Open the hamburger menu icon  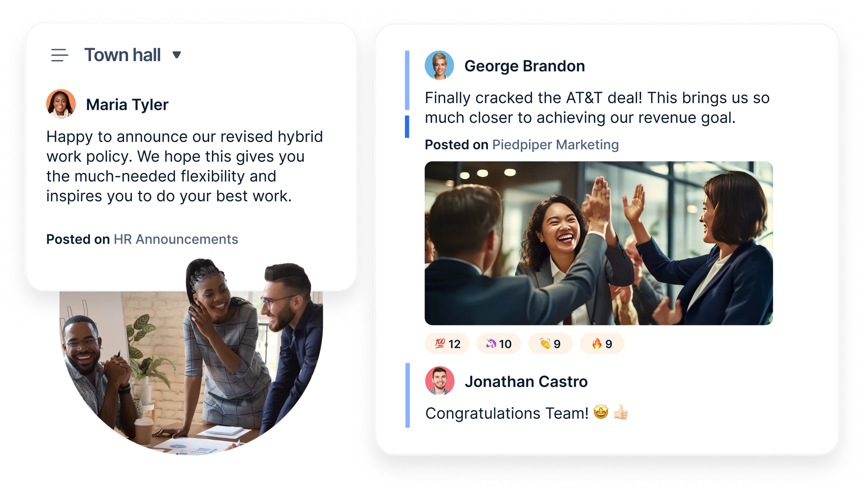[60, 55]
